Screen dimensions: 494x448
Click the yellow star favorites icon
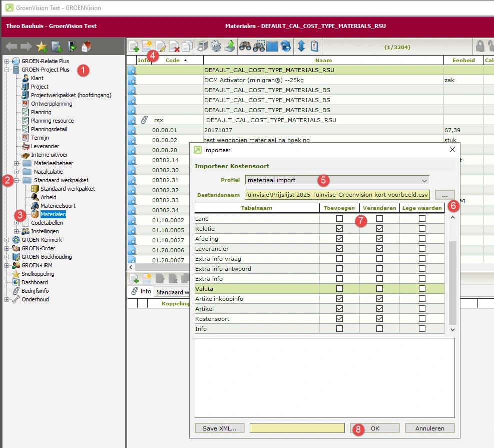click(x=42, y=47)
